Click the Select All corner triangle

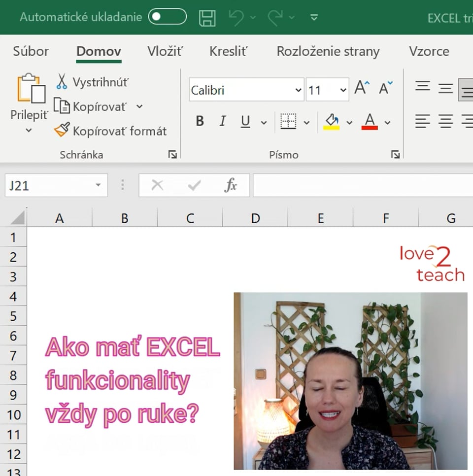[x=18, y=218]
